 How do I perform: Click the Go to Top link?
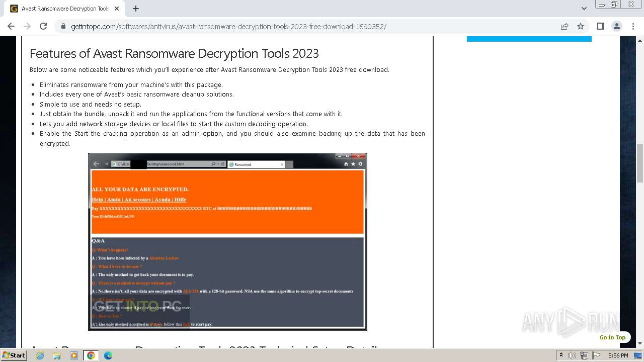click(612, 337)
